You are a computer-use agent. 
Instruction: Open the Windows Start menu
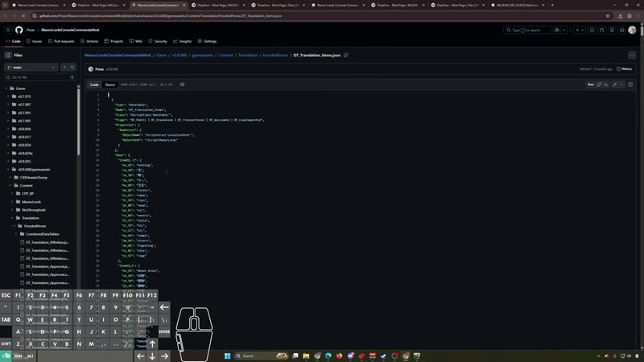coord(228,356)
